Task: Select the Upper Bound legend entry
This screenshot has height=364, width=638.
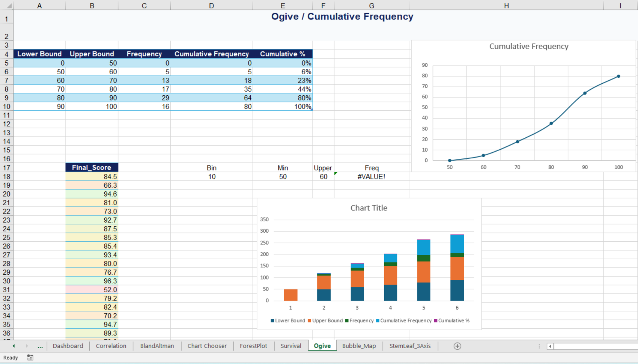Action: (325, 321)
